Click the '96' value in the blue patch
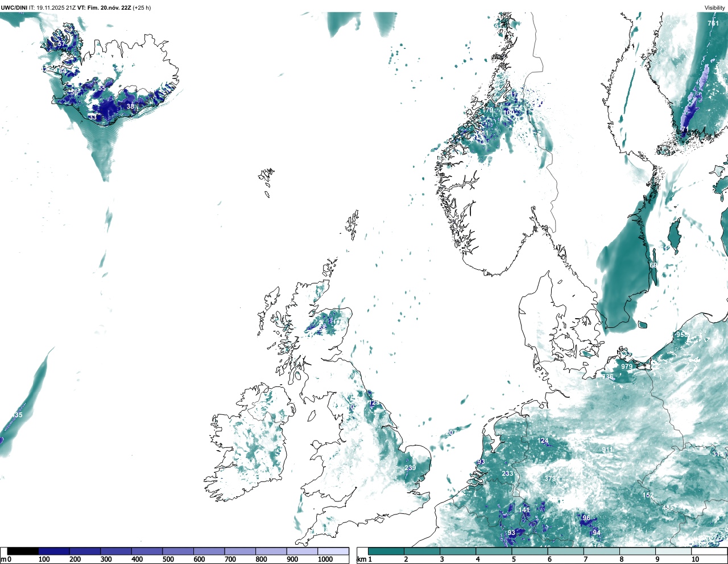 click(586, 518)
